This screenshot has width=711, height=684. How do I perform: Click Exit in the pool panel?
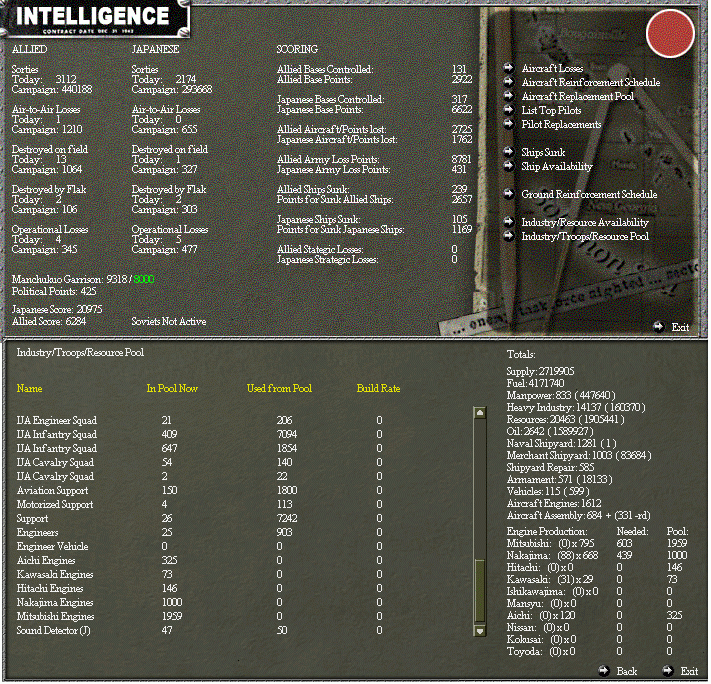tap(689, 671)
